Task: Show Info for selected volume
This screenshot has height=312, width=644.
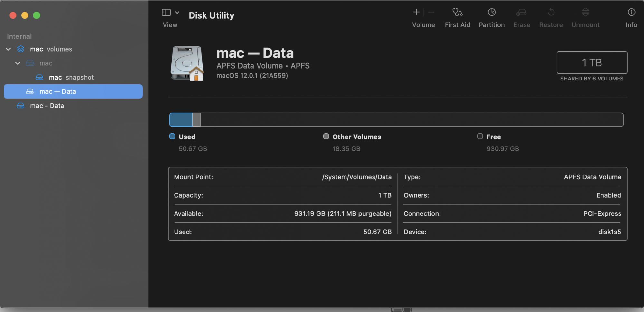Action: click(631, 12)
